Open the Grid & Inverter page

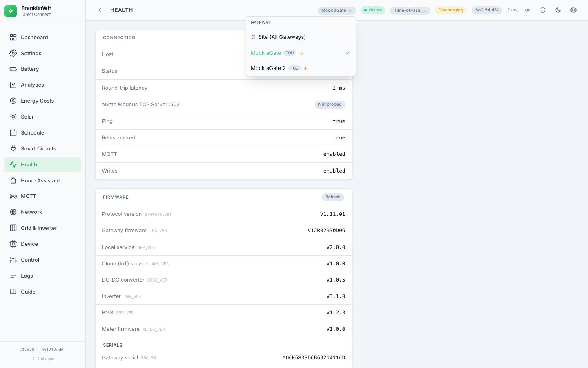click(42, 228)
